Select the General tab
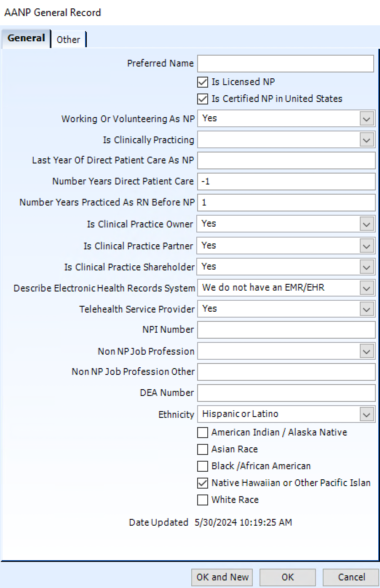The height and width of the screenshot is (588, 380). point(26,38)
